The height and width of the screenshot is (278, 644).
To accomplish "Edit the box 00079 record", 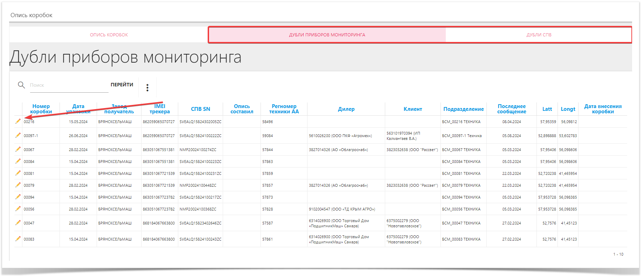I will pos(18,185).
